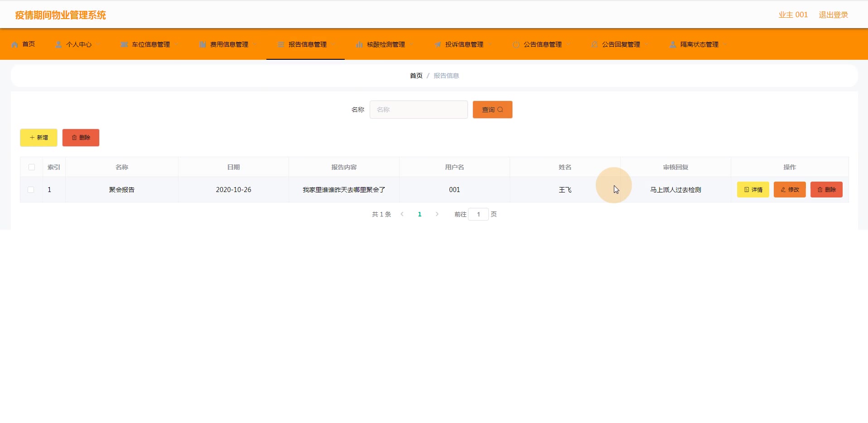Click the muted bell icon beside 公告回复管理
The width and height of the screenshot is (868, 423).
pyautogui.click(x=594, y=44)
